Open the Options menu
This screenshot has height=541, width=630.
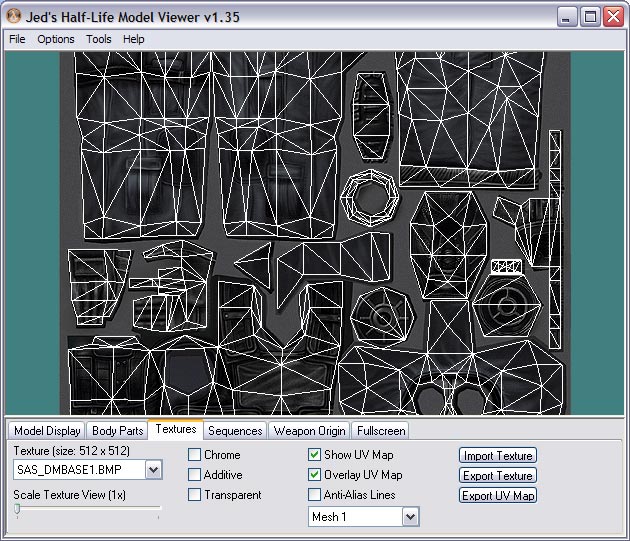pyautogui.click(x=56, y=39)
